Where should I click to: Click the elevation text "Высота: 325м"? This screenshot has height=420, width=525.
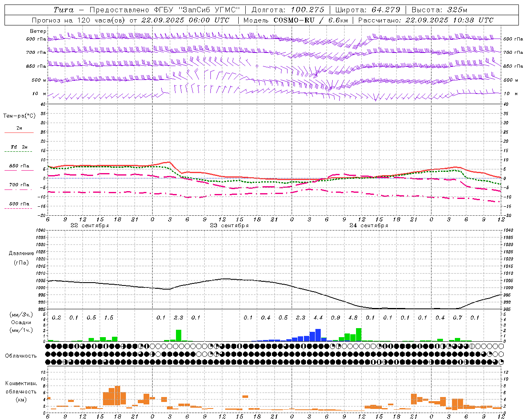coord(439,9)
